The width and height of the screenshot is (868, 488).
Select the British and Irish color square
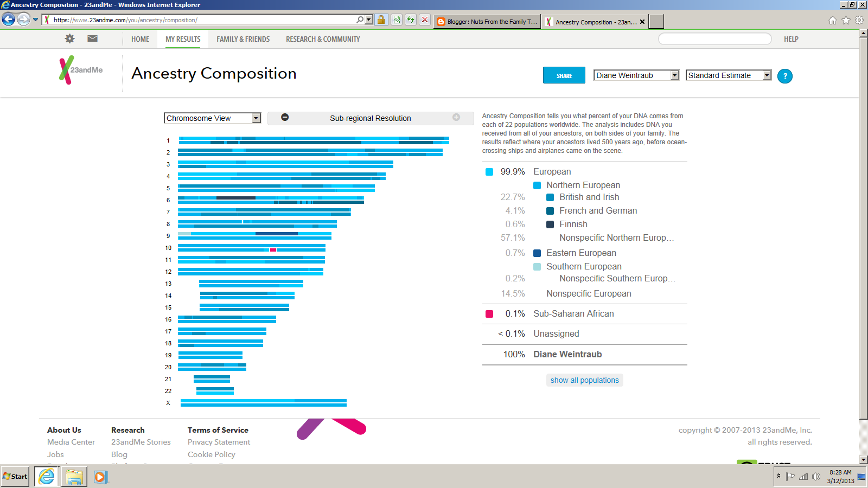(x=550, y=197)
